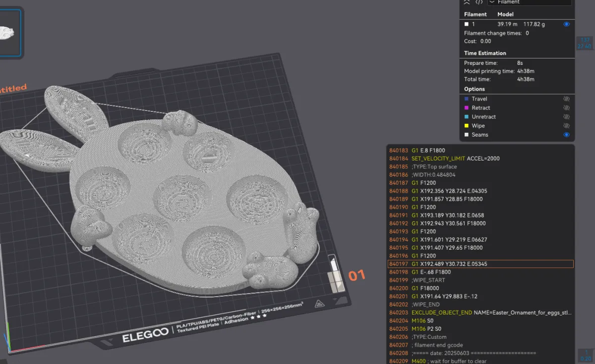Image resolution: width=595 pixels, height=364 pixels.
Task: Select the plate thumbnail in the top-left
Action: point(9,33)
